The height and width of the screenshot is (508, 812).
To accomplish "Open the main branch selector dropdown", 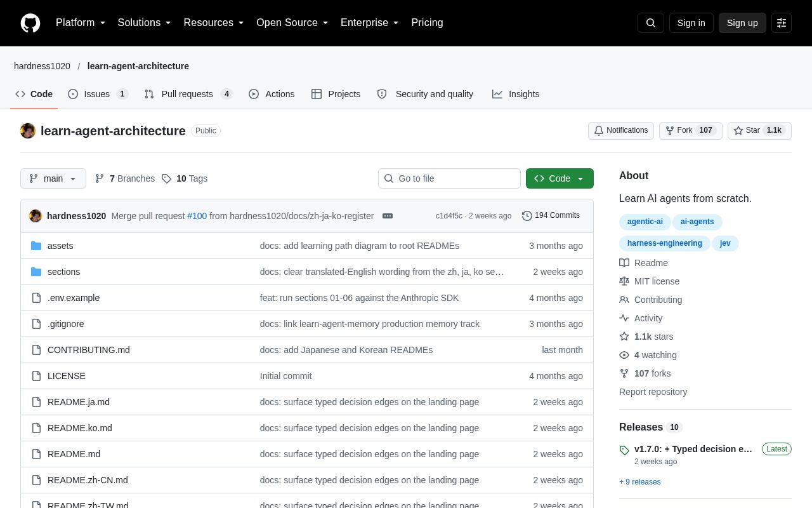I will point(53,178).
